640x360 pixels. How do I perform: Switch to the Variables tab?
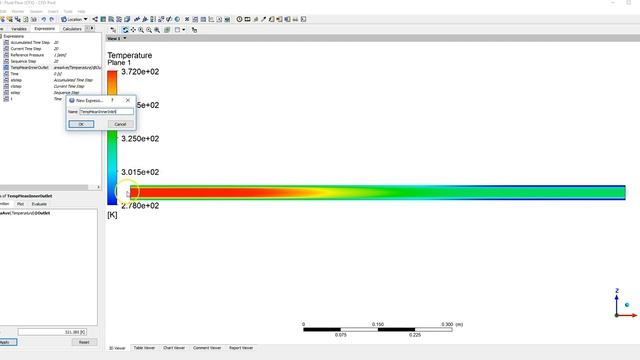[19, 29]
